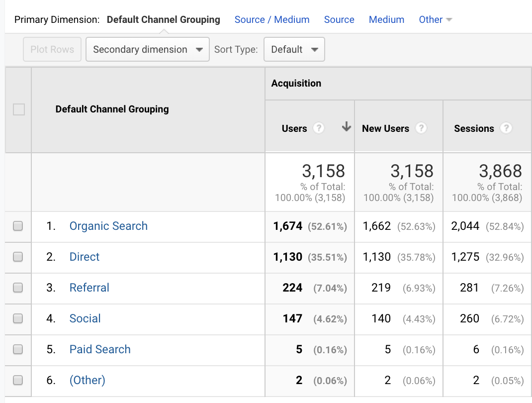
Task: Tick the select-all checkbox in the table header
Action: coord(19,109)
